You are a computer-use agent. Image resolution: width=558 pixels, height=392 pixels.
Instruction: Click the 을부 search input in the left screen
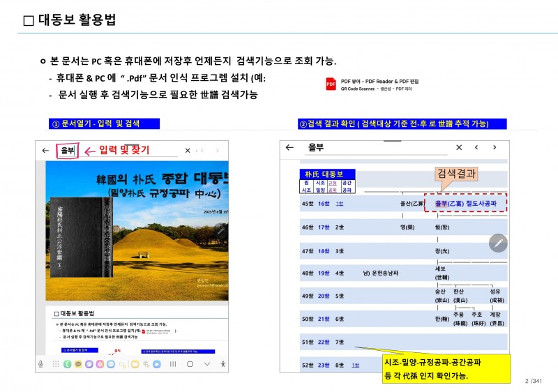click(67, 151)
